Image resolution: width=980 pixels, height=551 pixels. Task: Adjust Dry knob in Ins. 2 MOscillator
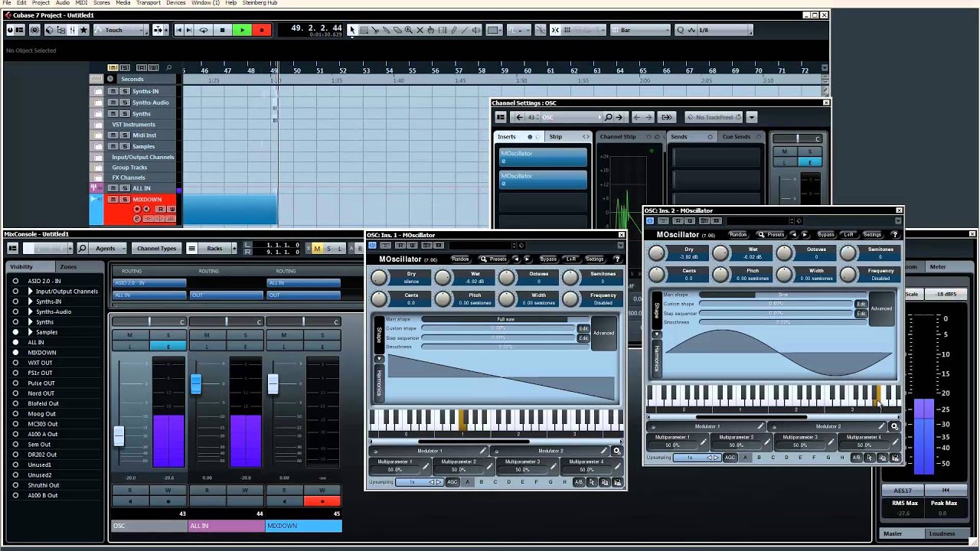click(657, 253)
